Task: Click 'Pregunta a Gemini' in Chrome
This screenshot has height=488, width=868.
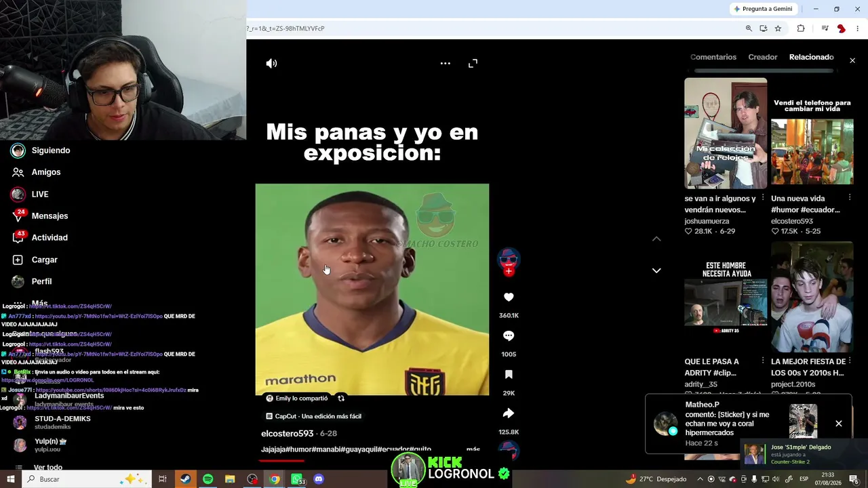Action: click(x=764, y=9)
